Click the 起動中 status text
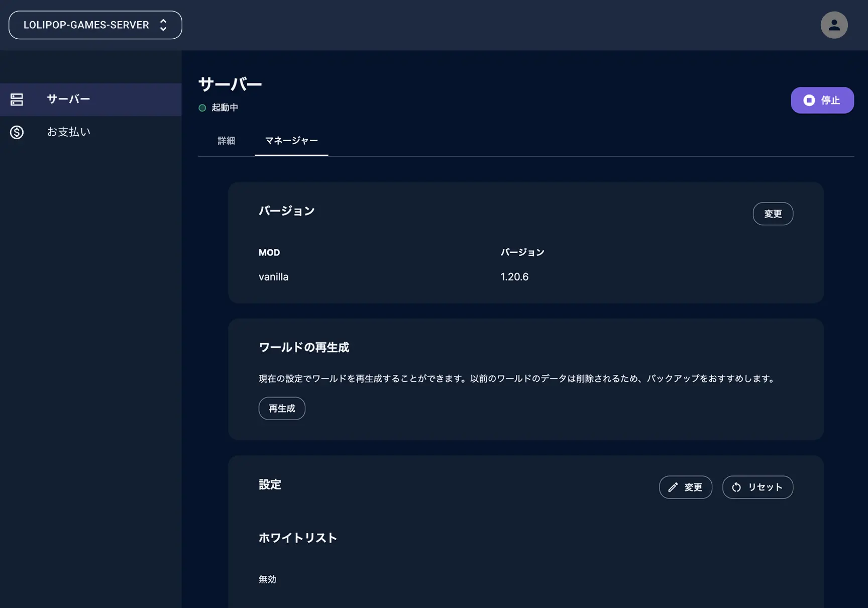Viewport: 868px width, 608px height. [x=225, y=108]
